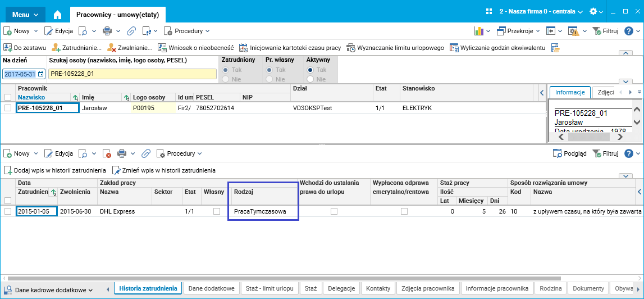Image resolution: width=644 pixels, height=299 pixels.
Task: Click Wyznaczanie limitu urlopowego icon
Action: tap(351, 48)
